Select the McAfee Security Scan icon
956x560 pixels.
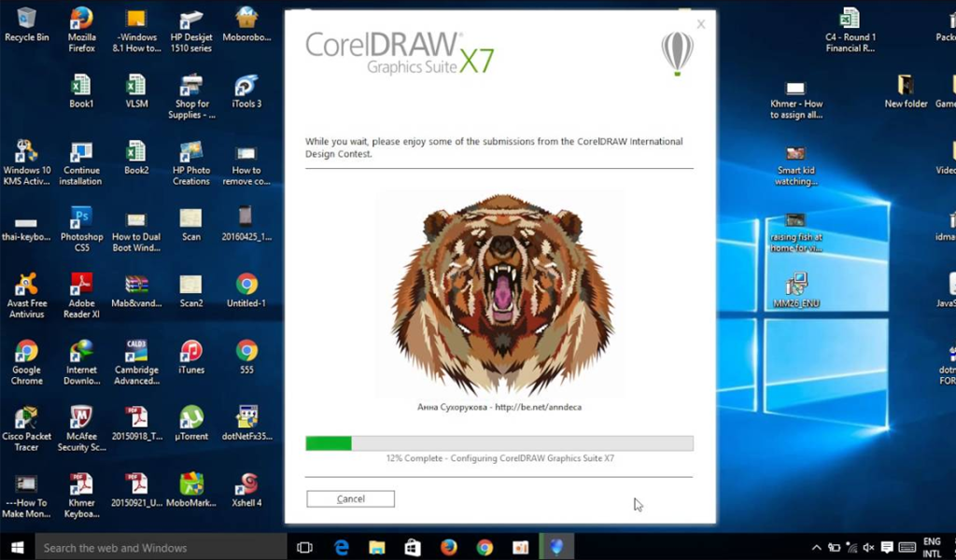point(82,428)
